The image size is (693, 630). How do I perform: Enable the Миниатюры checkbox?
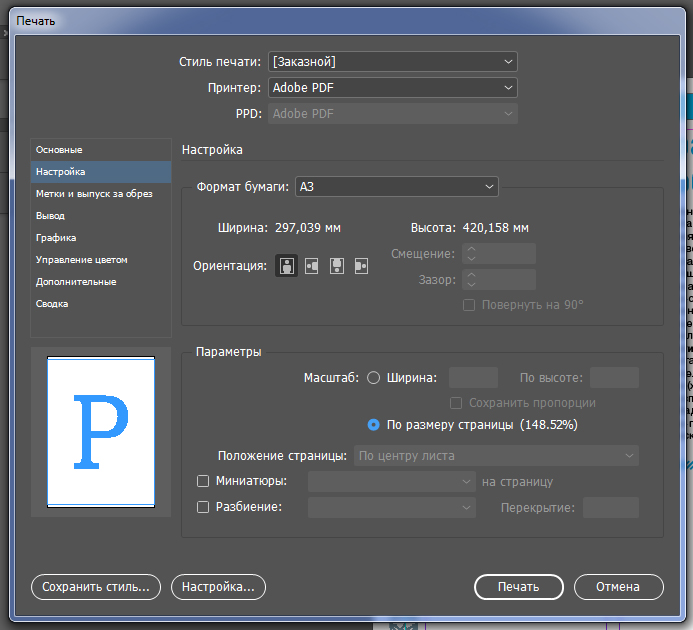coord(203,481)
